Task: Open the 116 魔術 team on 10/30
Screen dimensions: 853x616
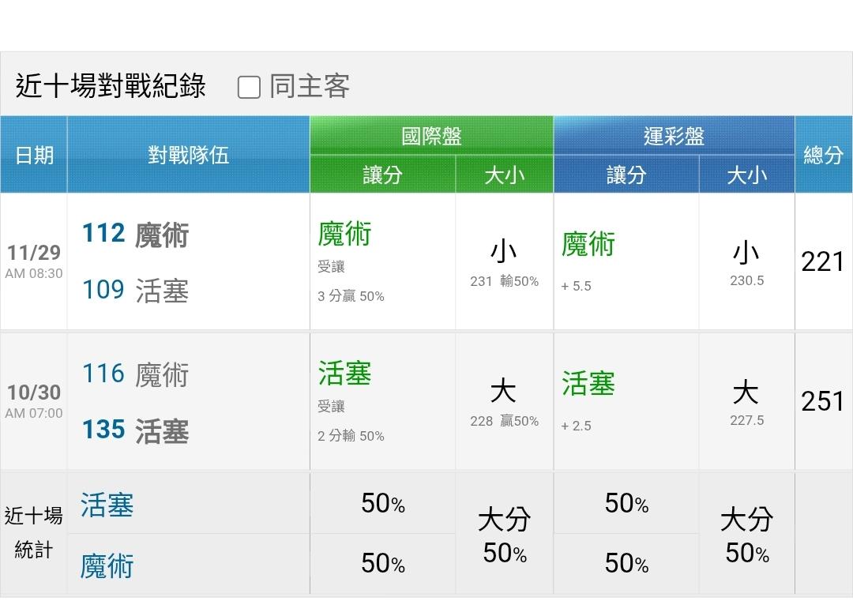Action: (x=135, y=374)
